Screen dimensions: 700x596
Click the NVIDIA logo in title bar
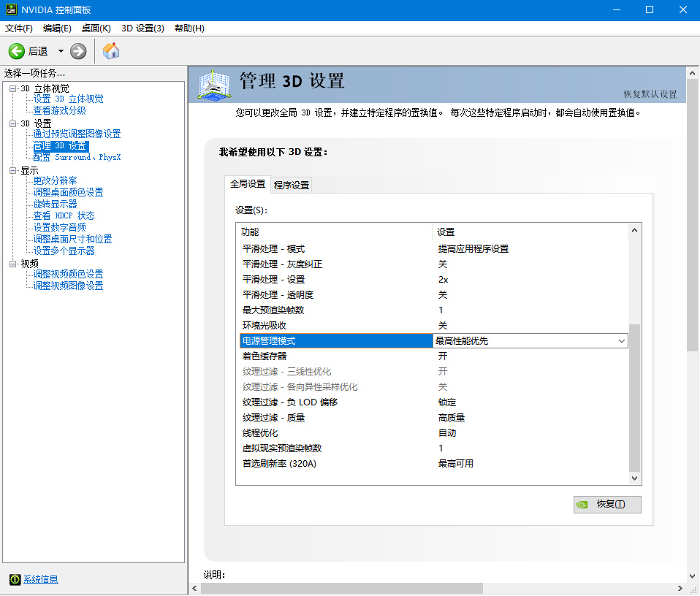click(9, 9)
